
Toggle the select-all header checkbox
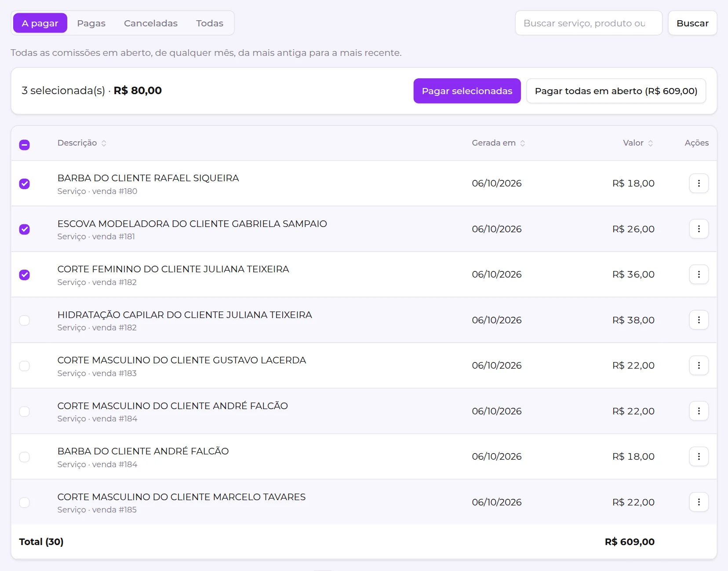(x=25, y=145)
